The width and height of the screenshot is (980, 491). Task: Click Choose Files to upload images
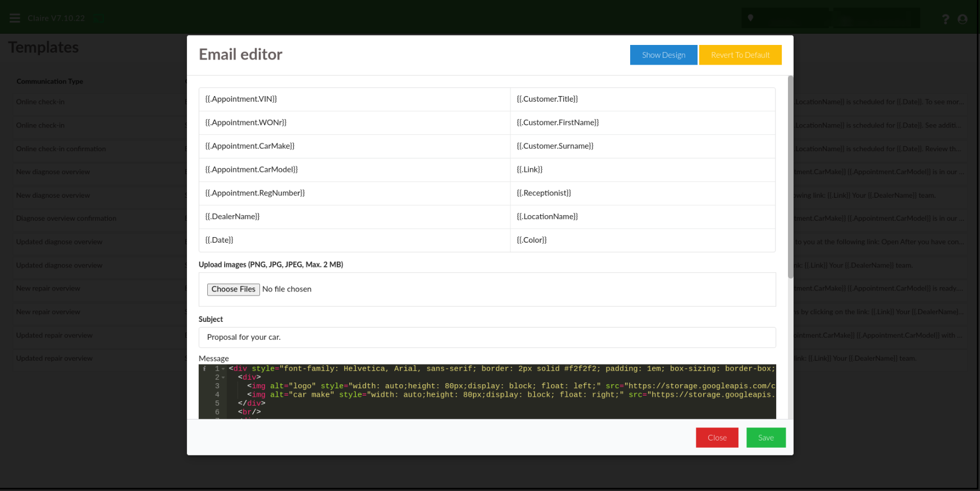coord(233,289)
